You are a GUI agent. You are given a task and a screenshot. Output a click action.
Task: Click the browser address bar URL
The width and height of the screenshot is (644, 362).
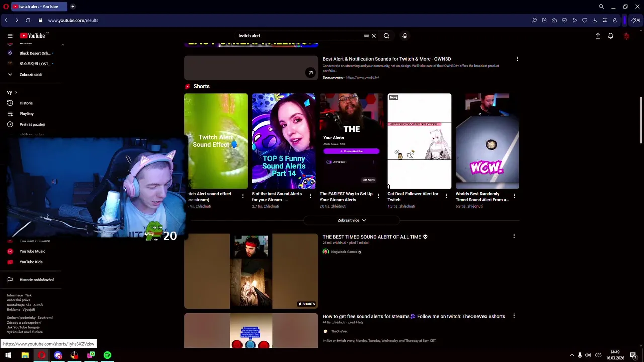pyautogui.click(x=73, y=20)
